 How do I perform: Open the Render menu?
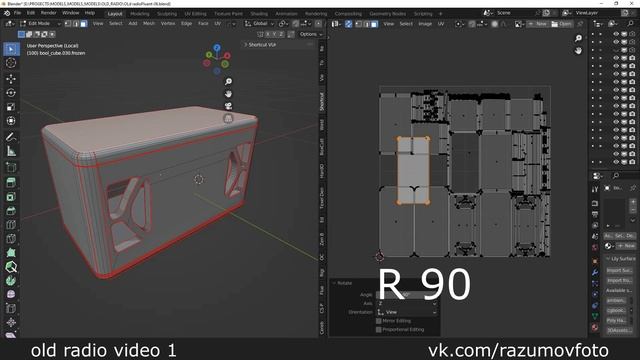[x=49, y=13]
